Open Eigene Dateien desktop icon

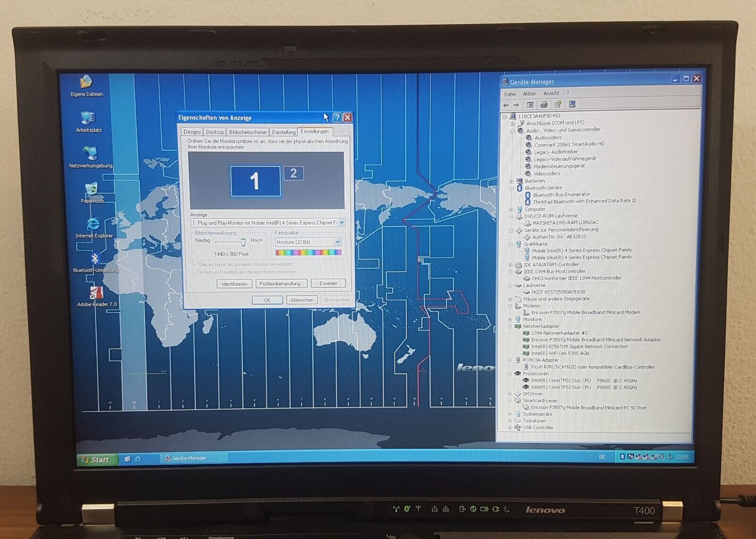tap(86, 86)
